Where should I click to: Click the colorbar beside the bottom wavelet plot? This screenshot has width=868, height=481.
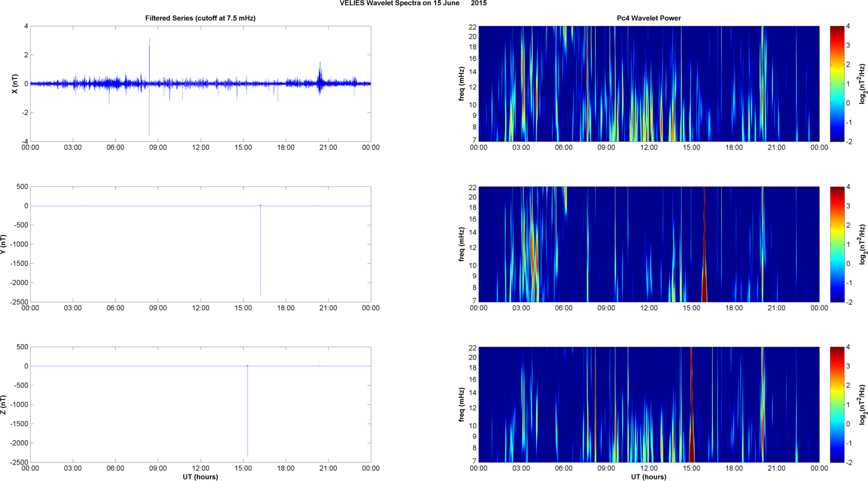837,405
